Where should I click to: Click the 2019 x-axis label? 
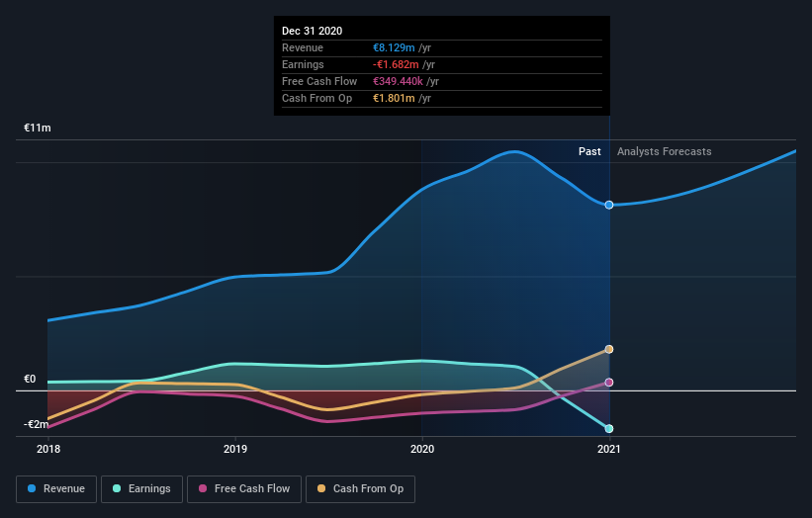click(x=235, y=449)
